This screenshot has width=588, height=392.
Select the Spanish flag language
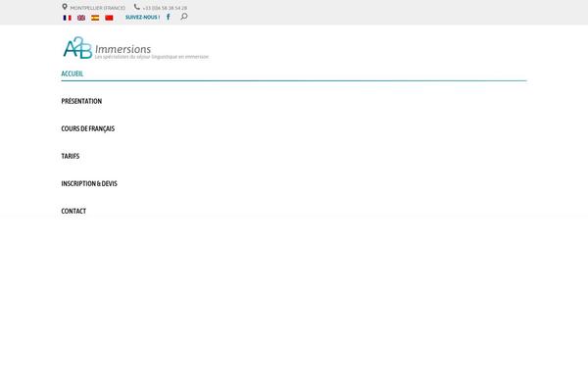95,18
